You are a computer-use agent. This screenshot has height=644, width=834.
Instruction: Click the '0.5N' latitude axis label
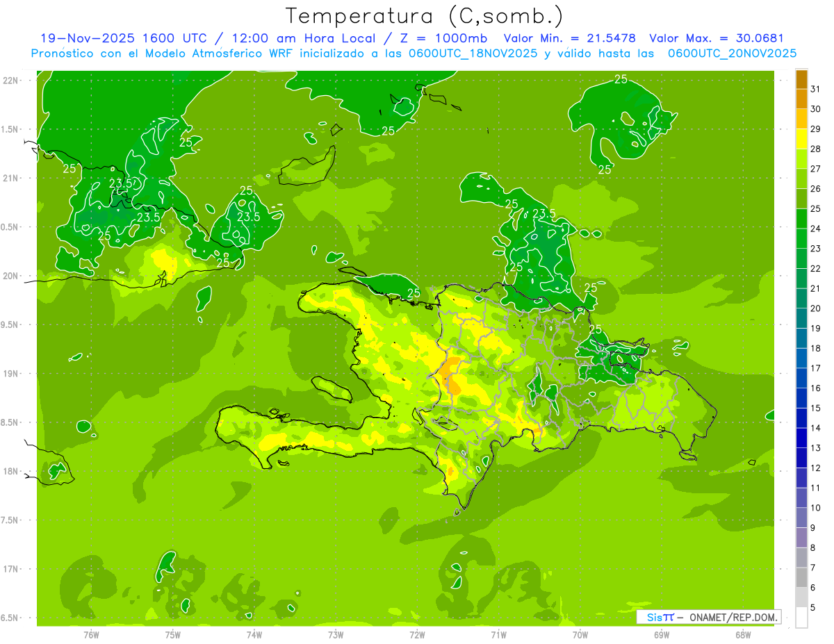click(x=10, y=227)
